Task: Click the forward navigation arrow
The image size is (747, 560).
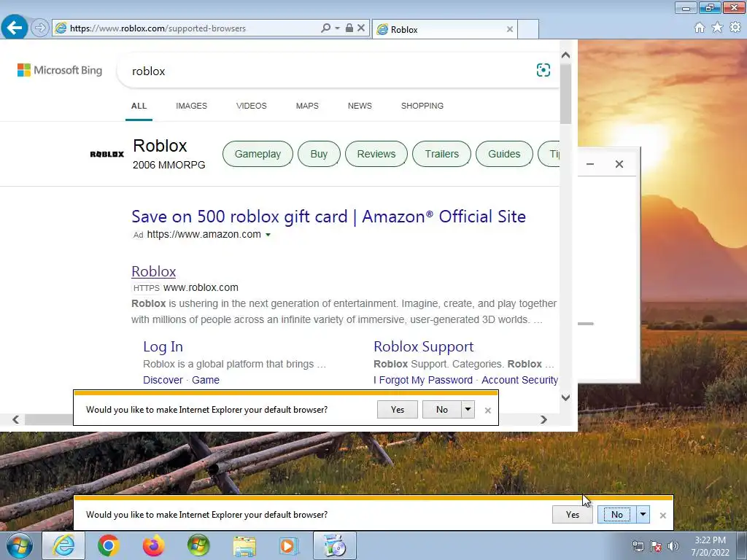Action: (40, 28)
